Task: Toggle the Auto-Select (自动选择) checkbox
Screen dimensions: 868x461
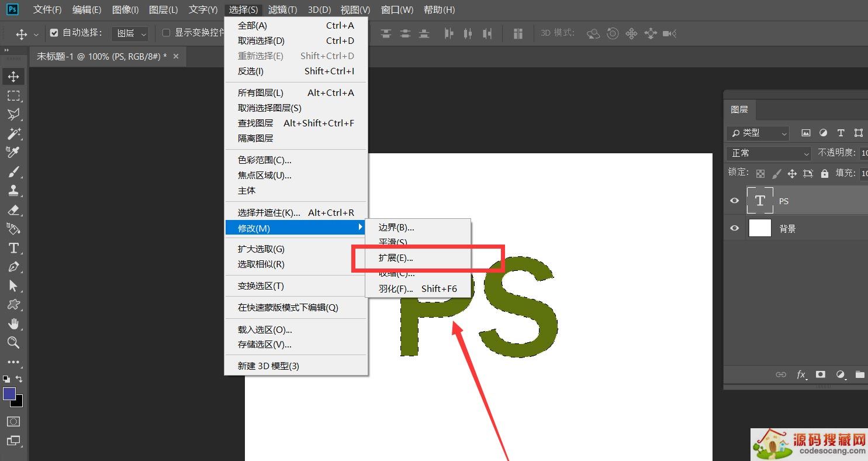Action: pyautogui.click(x=54, y=33)
